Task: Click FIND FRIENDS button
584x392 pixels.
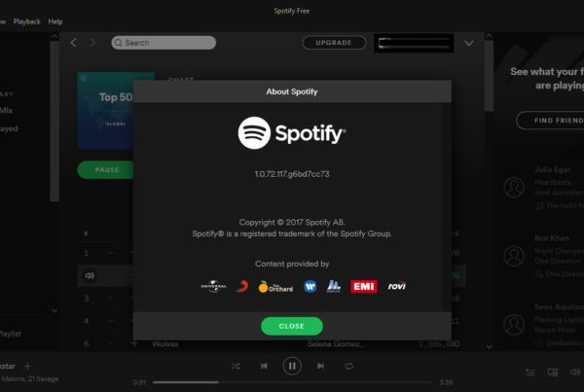Action: coord(551,121)
